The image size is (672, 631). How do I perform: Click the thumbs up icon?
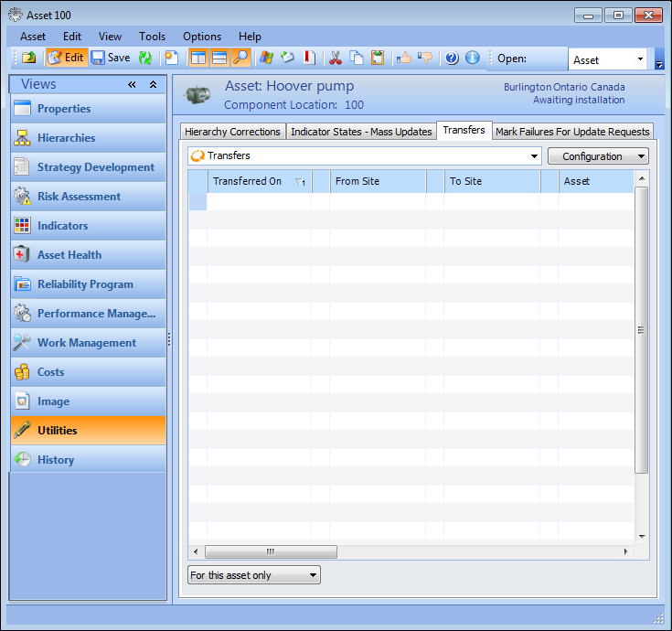(403, 58)
